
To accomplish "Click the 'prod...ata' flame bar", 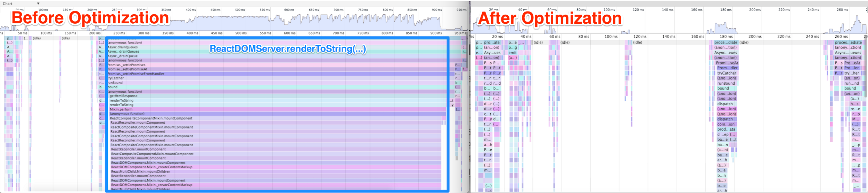I will tap(726, 129).
